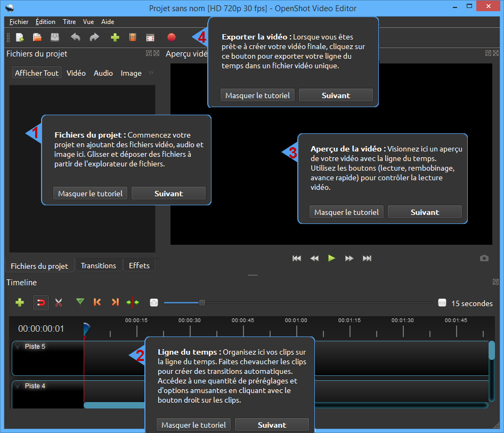Open a project with the folder icon

coord(37,37)
